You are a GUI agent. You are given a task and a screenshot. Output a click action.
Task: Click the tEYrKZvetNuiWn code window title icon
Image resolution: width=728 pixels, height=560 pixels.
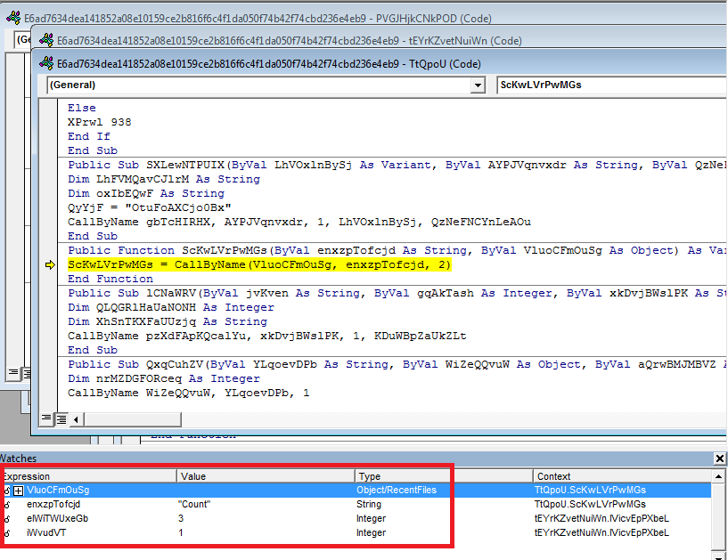click(45, 40)
